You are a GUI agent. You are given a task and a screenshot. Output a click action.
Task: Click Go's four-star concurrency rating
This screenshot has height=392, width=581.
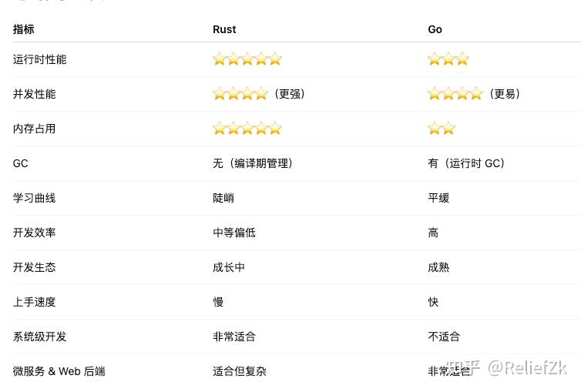click(455, 94)
